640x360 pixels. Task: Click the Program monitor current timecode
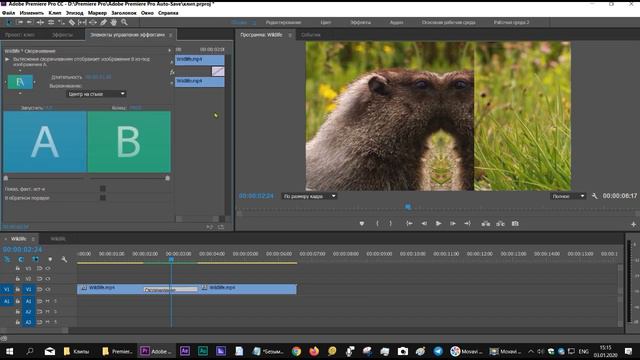(256, 196)
